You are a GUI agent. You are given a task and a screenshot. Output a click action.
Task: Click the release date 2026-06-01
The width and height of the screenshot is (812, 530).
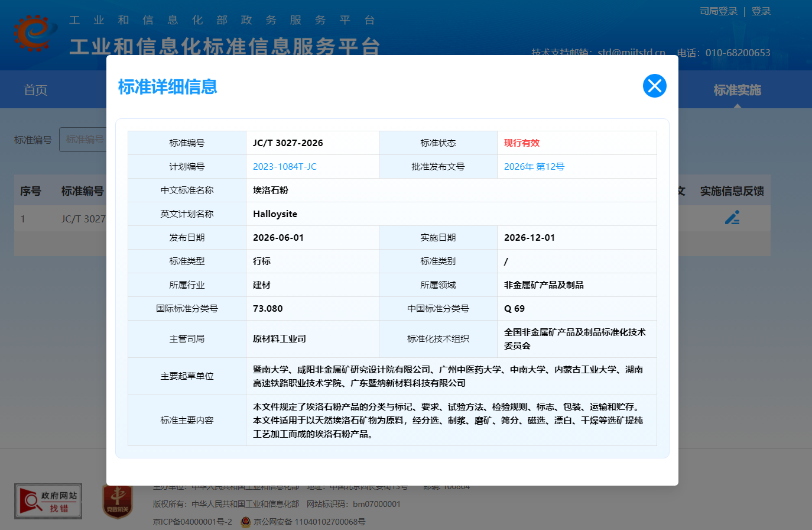point(278,238)
